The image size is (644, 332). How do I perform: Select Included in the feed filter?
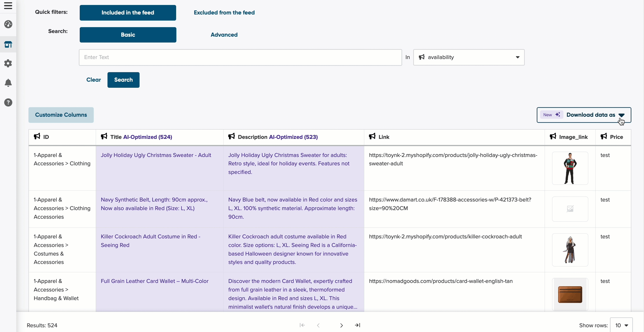[x=128, y=13]
